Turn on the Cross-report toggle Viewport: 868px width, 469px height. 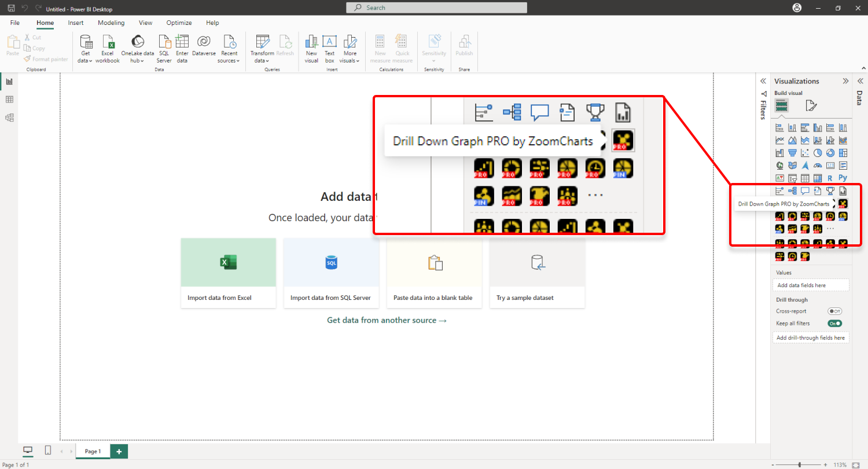pos(834,312)
